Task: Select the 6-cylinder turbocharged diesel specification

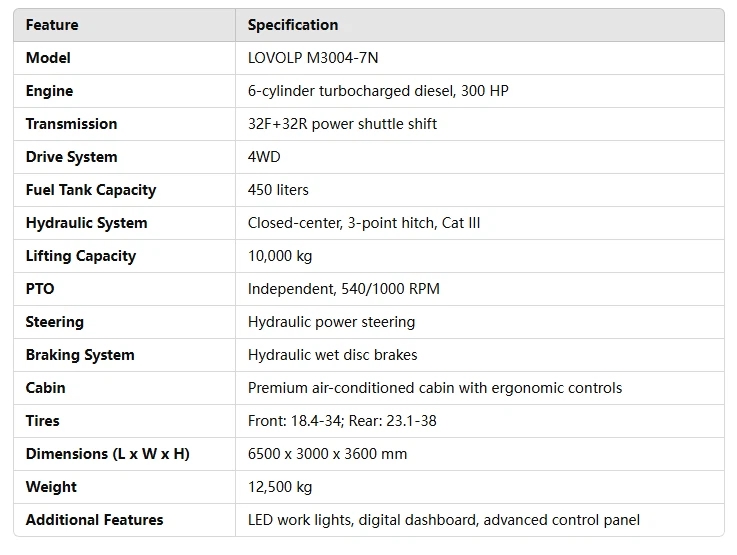Action: coord(378,91)
